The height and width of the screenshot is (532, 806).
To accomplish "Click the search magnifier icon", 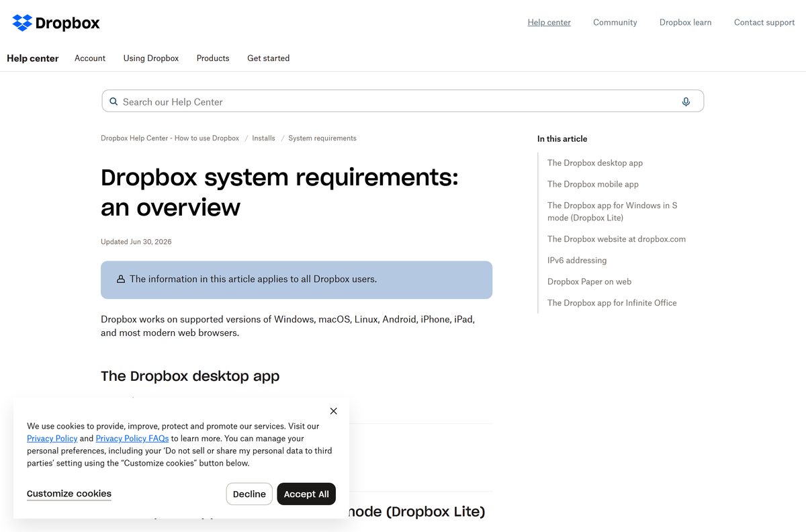I will 114,101.
